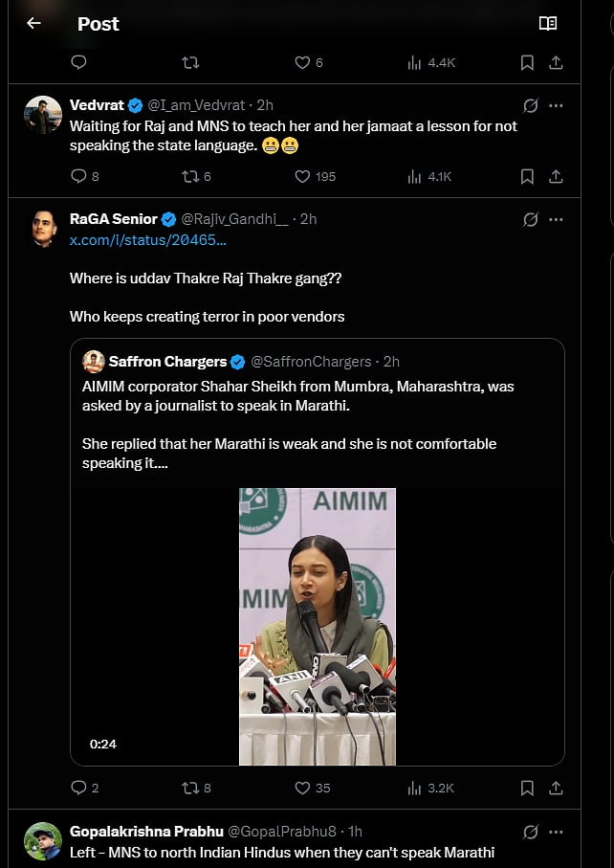Open more options on Gopalakrishna Prabhu's post
Viewport: 614px width, 868px height.
coord(556,832)
